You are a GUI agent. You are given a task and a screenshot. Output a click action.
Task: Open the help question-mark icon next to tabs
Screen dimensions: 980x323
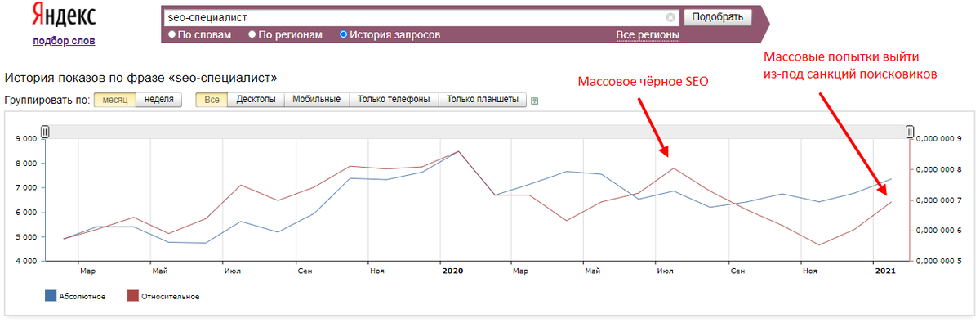pos(535,101)
